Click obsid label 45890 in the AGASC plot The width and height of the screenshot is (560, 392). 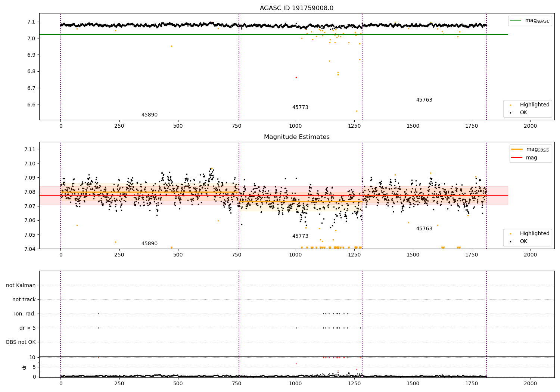pos(149,115)
